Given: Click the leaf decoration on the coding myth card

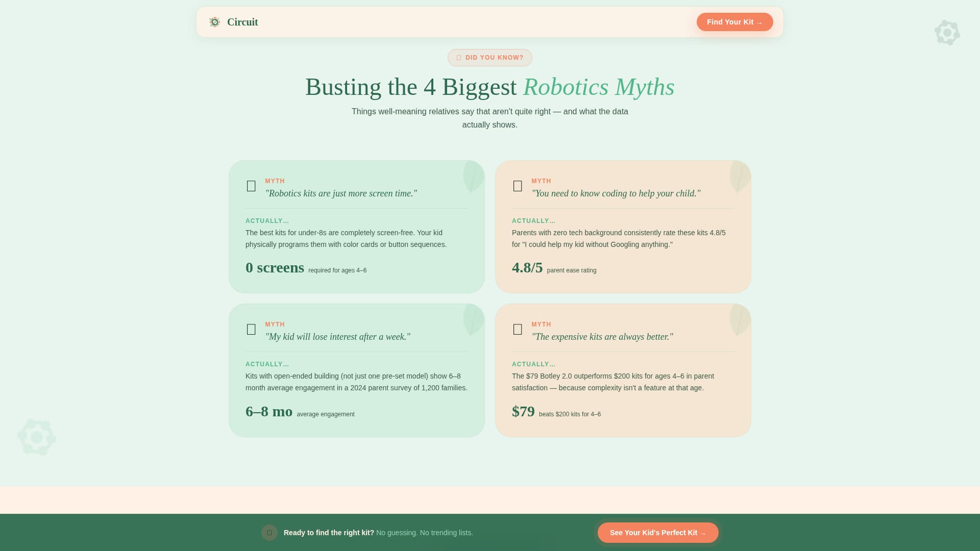Looking at the screenshot, I should pyautogui.click(x=740, y=178).
